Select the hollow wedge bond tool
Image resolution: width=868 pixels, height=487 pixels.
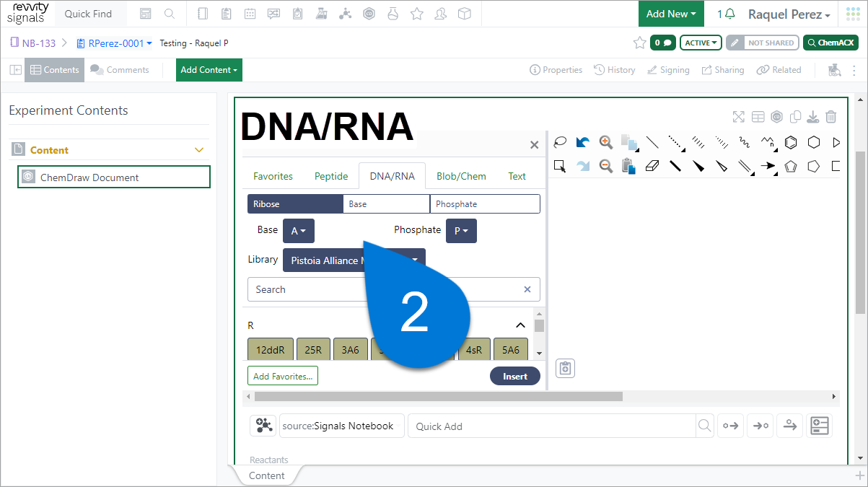tap(722, 166)
